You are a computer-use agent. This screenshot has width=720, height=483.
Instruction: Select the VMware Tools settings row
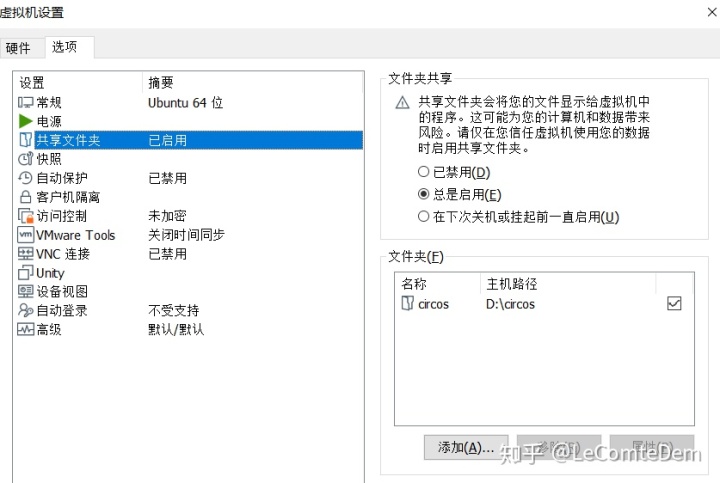click(x=189, y=235)
